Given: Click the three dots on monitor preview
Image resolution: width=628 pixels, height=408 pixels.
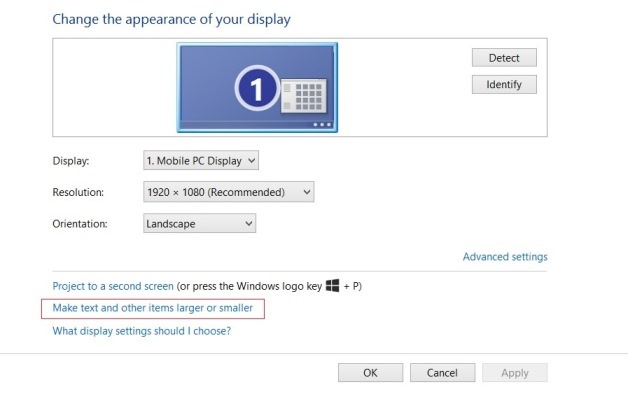Looking at the screenshot, I should coord(321,125).
